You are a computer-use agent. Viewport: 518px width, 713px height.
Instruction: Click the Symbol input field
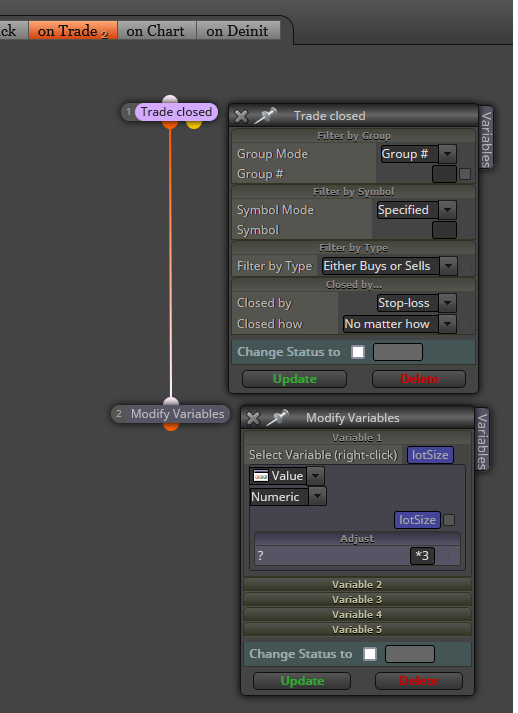point(444,230)
